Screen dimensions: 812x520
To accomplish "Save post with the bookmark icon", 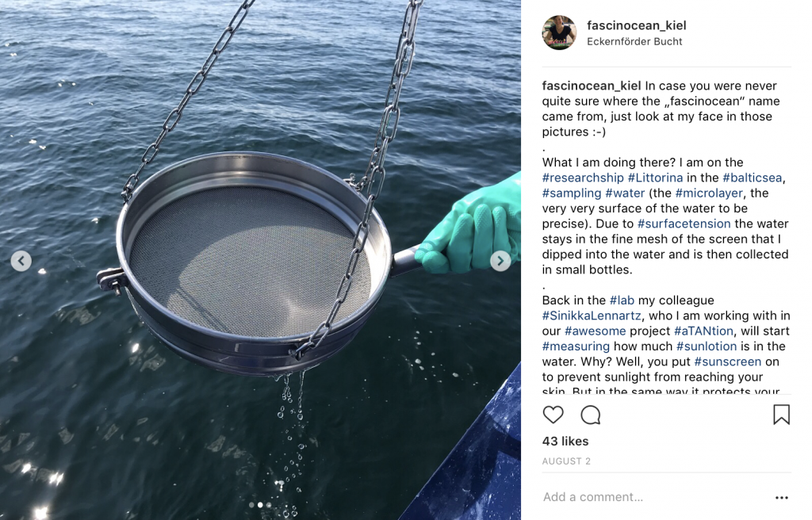I will (x=781, y=415).
